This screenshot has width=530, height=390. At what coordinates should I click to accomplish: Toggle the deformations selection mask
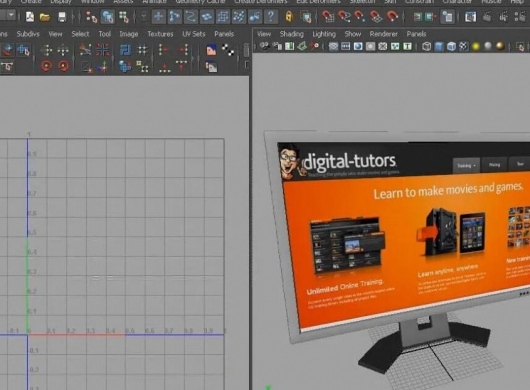223,17
